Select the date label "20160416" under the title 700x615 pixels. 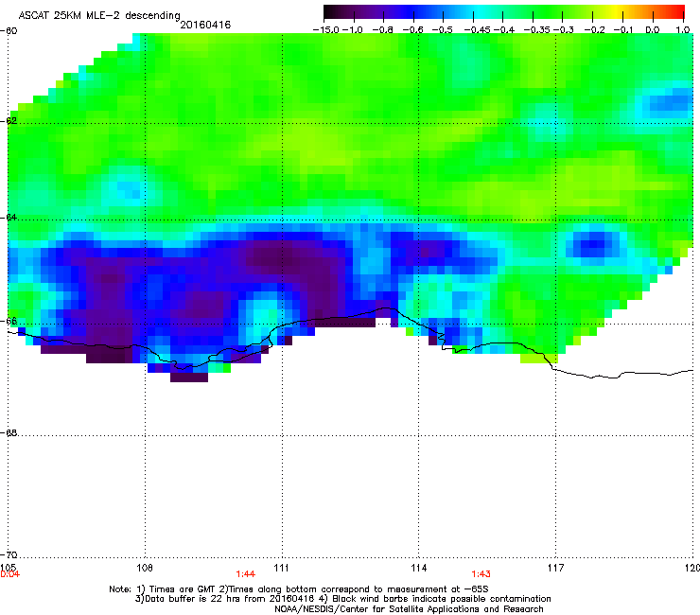click(x=205, y=25)
